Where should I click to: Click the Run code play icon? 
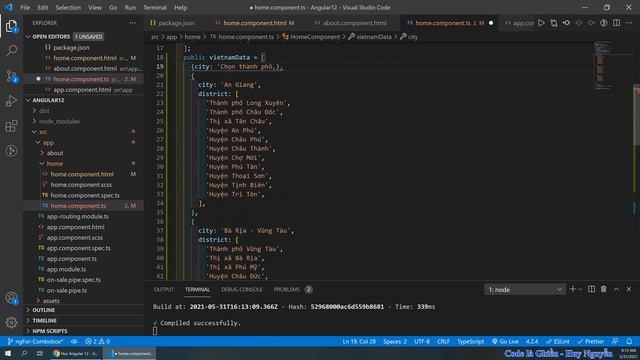541,23
